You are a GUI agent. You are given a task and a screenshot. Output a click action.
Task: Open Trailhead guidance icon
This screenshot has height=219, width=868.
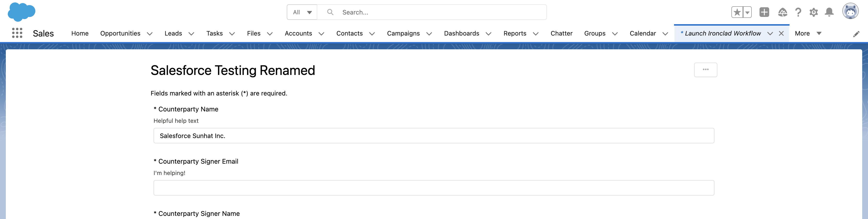coord(783,12)
